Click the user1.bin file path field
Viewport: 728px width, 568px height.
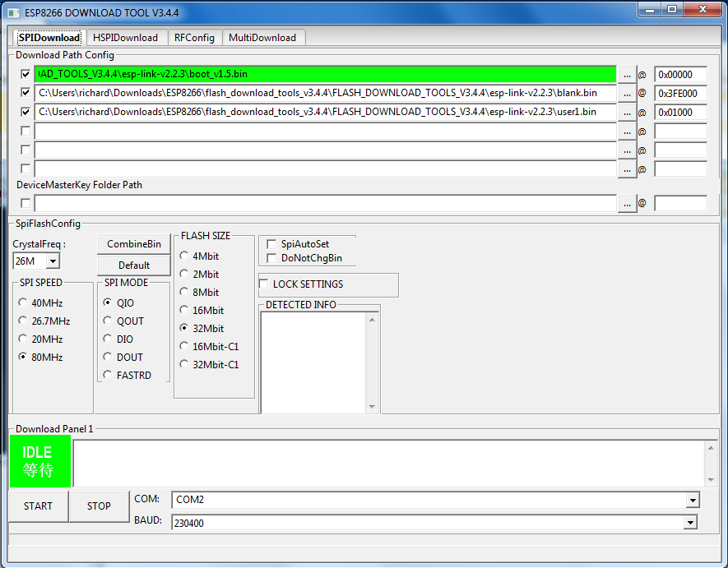[x=326, y=113]
